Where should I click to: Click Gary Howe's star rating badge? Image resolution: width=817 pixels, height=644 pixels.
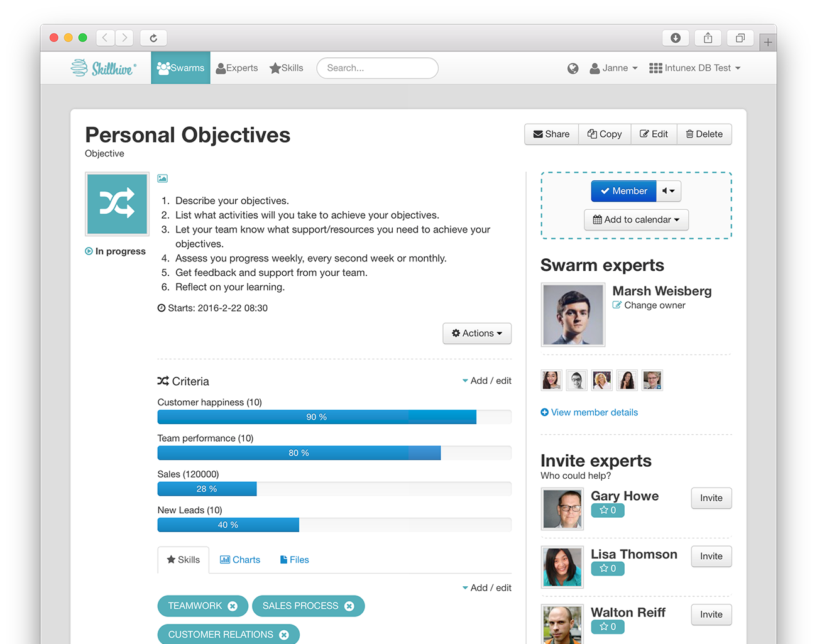(x=608, y=510)
